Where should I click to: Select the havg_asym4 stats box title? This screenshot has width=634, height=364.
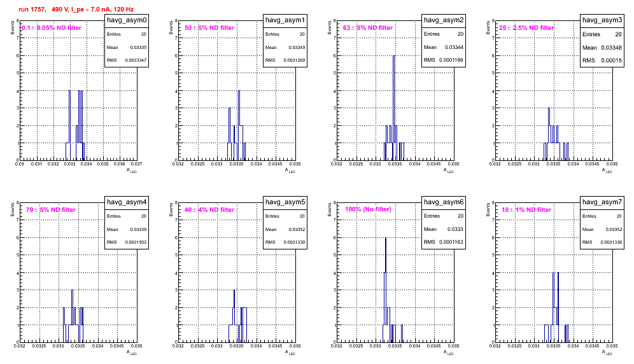127,202
